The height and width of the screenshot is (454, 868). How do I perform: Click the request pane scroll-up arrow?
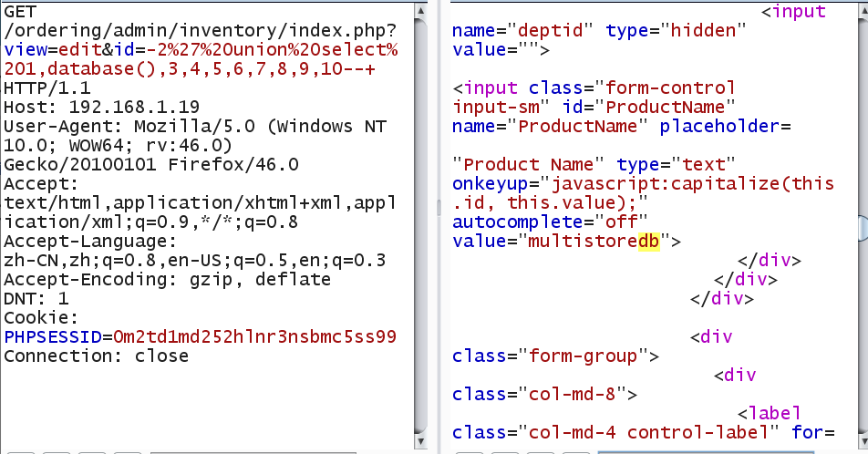(420, 10)
